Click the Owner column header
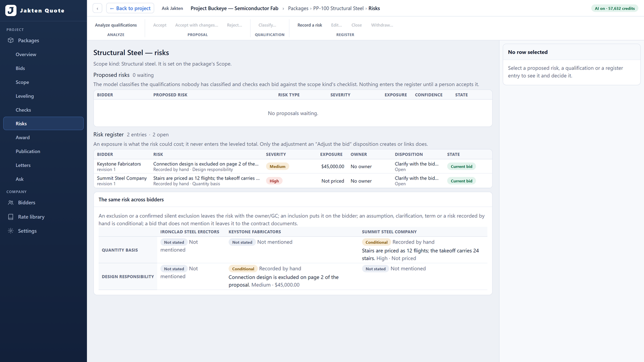 coord(359,154)
